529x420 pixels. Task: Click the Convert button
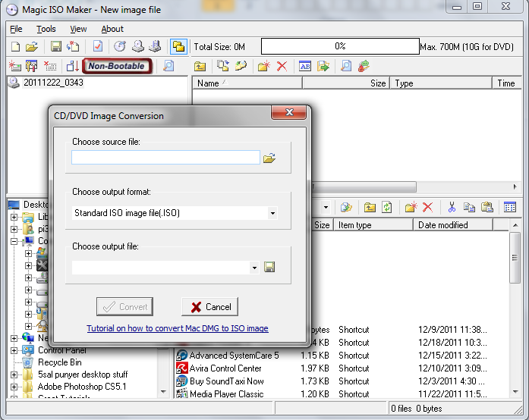tap(124, 307)
